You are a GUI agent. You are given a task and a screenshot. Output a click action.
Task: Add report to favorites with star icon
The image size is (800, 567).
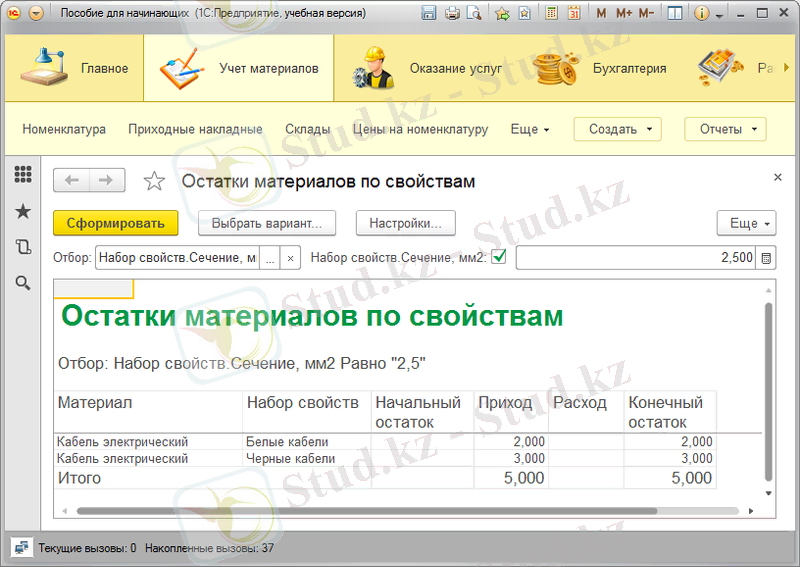pyautogui.click(x=154, y=181)
